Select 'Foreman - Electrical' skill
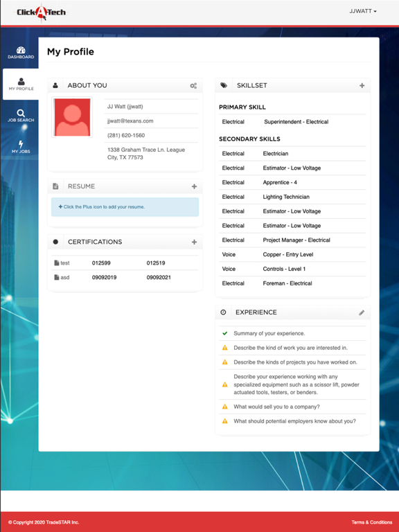Screen dimensions: 399x532 [x=287, y=283]
